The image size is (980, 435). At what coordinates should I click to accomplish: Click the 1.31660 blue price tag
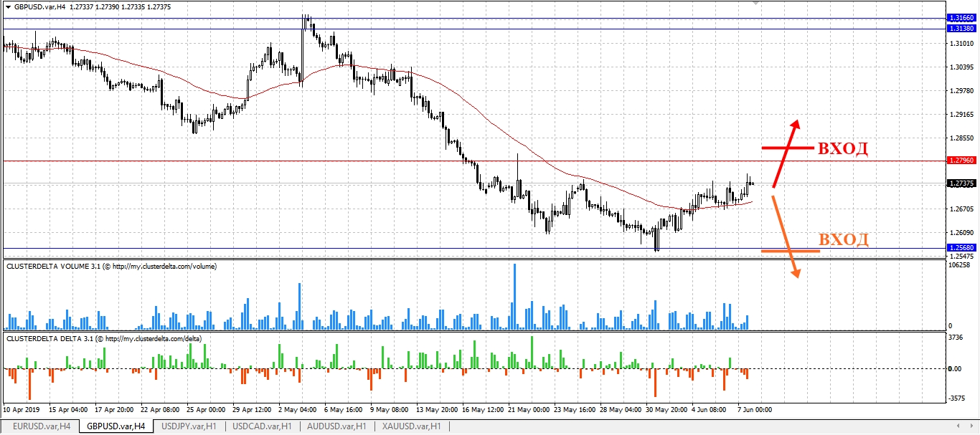click(x=961, y=18)
